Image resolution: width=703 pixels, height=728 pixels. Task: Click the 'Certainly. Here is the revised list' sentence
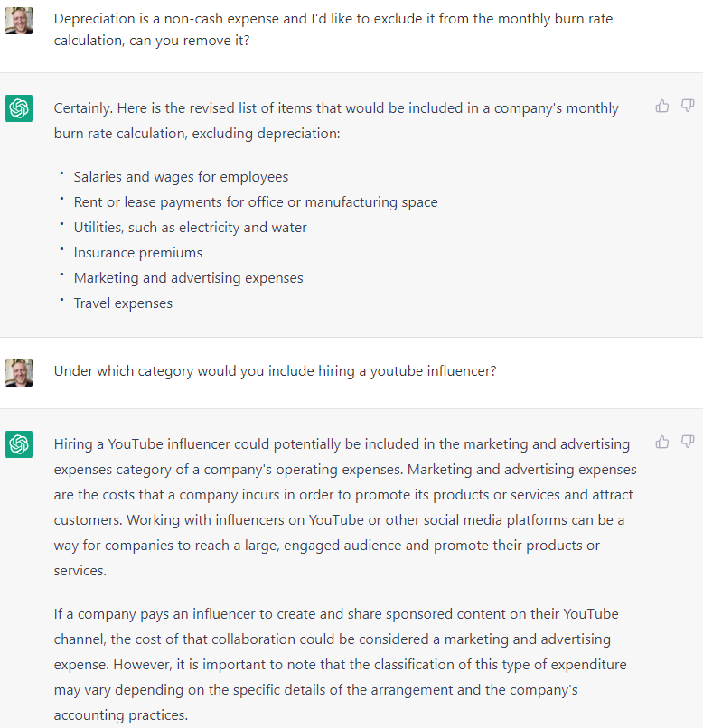coord(336,121)
